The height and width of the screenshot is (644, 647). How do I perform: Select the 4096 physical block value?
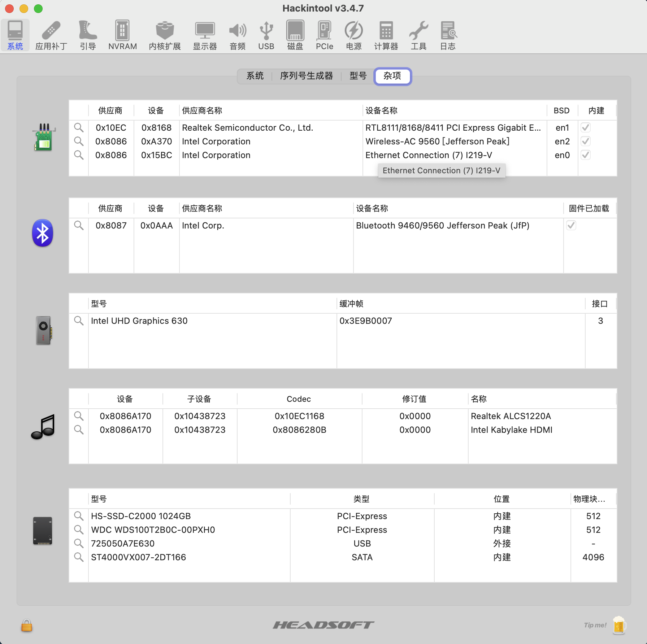click(x=593, y=557)
